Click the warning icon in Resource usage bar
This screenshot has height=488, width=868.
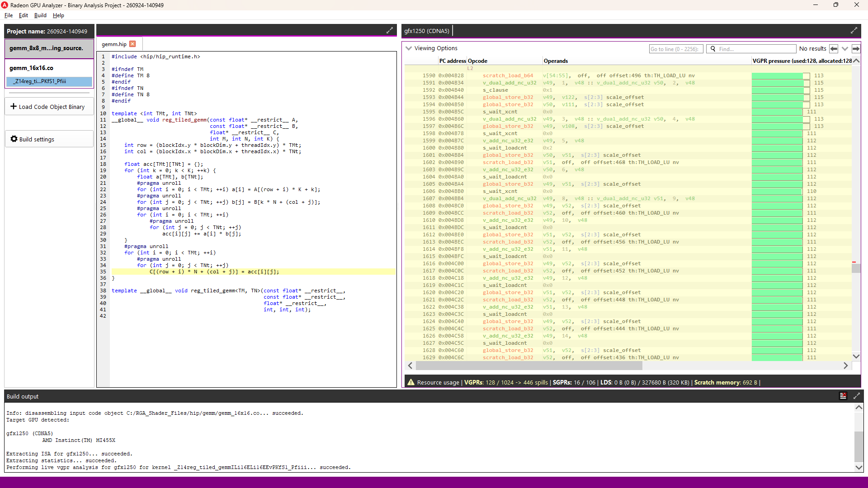410,382
